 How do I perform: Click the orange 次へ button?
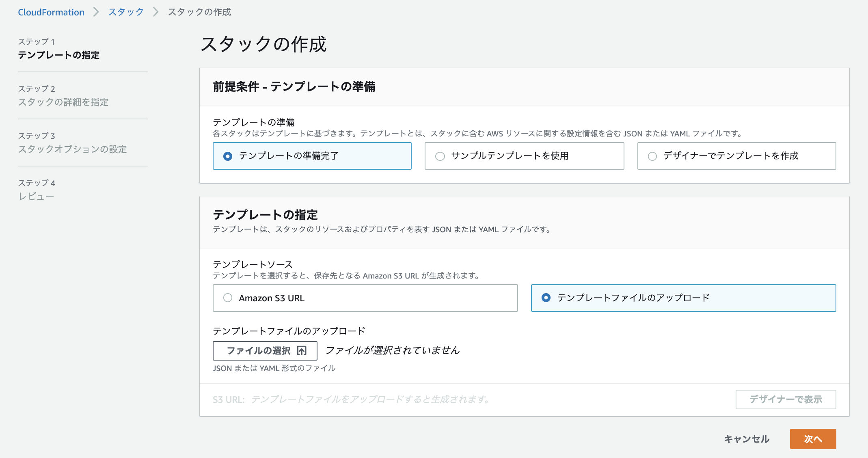pos(813,439)
